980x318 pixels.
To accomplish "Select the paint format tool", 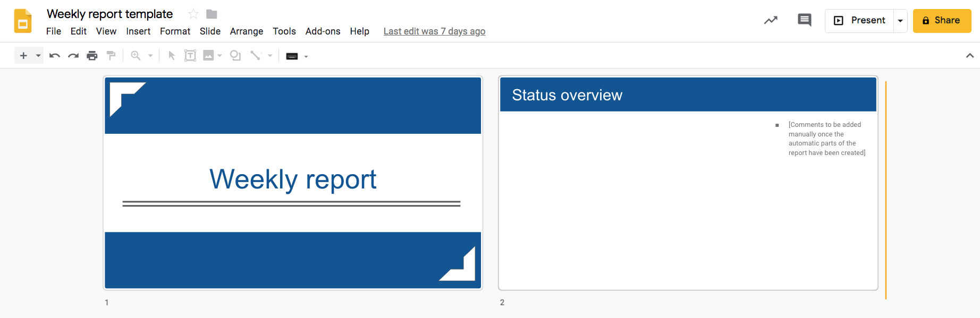I will coord(111,55).
